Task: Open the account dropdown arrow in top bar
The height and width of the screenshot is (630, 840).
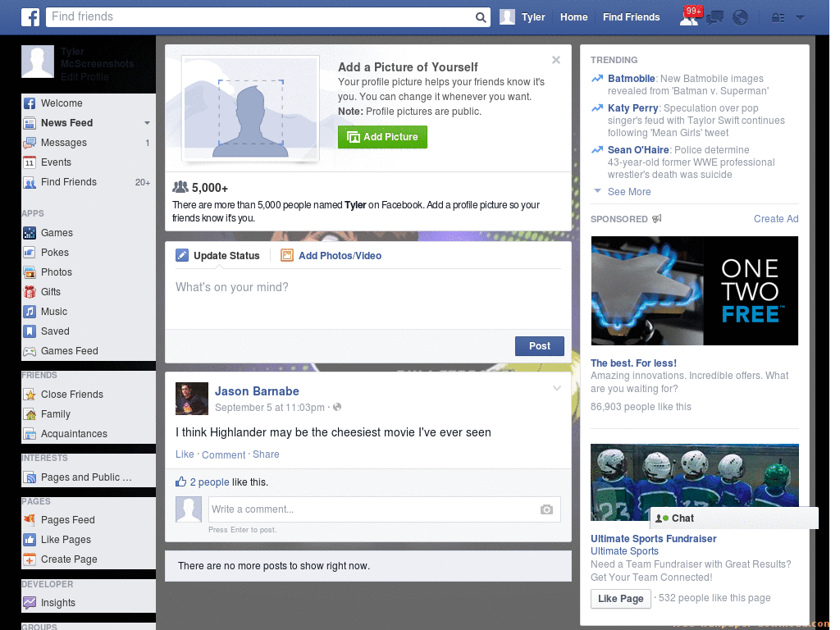Action: click(800, 17)
